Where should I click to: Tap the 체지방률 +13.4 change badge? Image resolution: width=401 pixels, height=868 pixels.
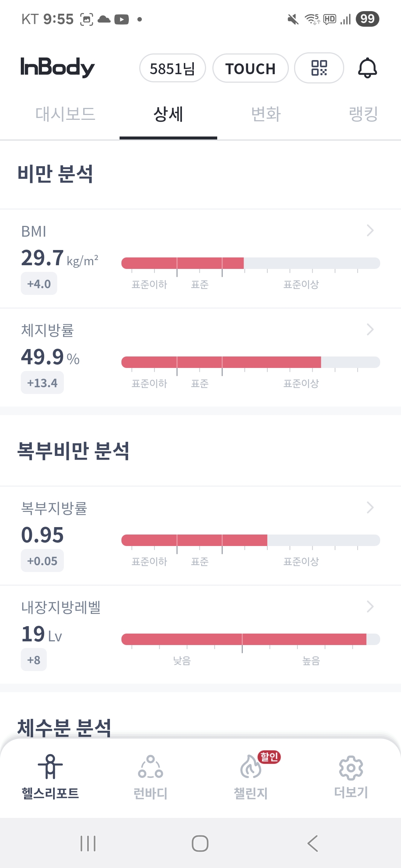coord(42,383)
